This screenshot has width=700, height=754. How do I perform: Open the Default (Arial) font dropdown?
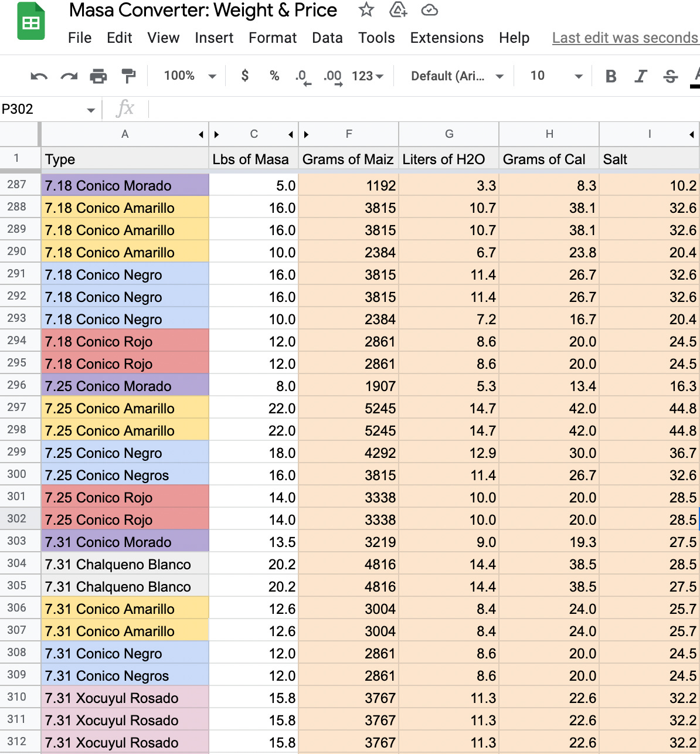pos(457,76)
